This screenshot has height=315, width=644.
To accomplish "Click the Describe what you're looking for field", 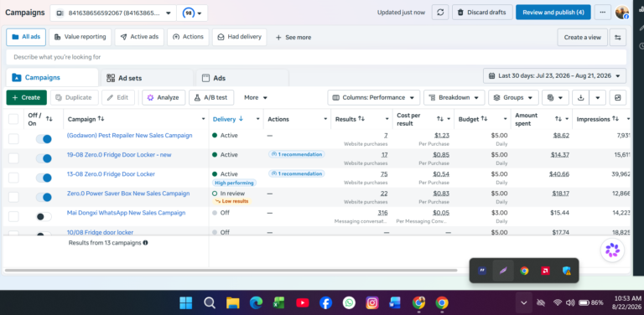I will [316, 57].
